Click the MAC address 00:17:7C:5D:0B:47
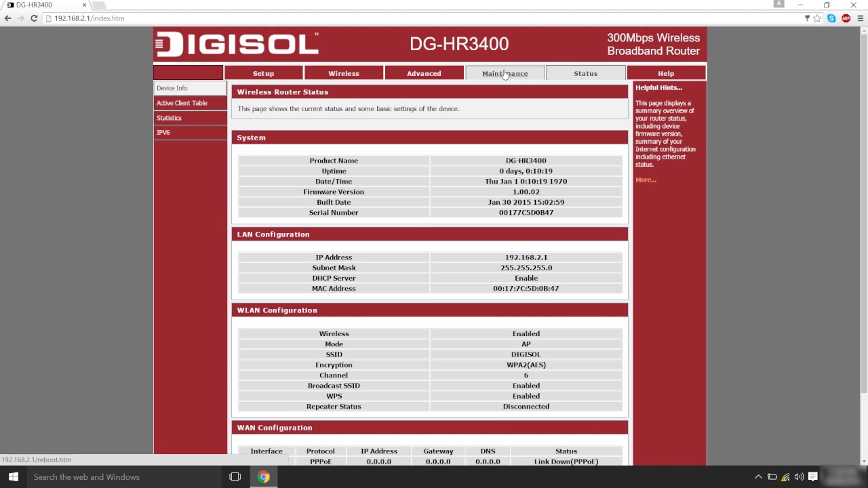This screenshot has width=868, height=488. (526, 289)
